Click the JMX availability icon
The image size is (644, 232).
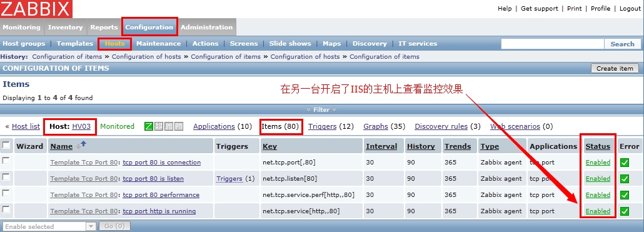168,126
